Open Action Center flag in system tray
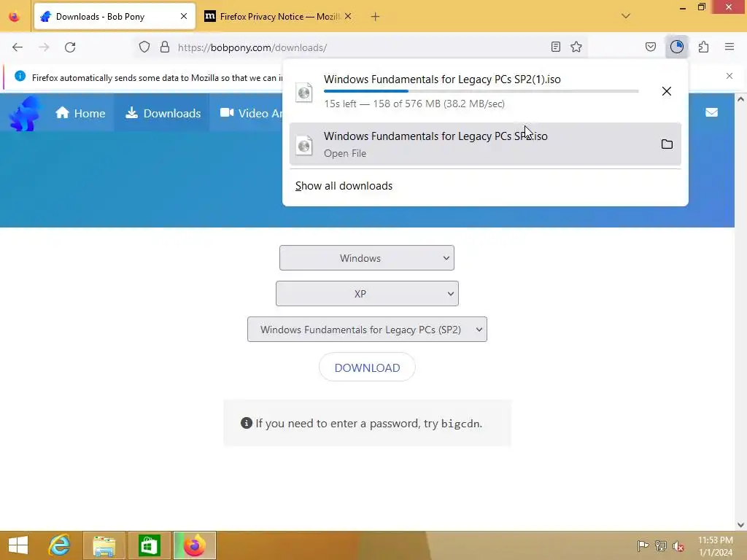This screenshot has height=560, width=747. (643, 546)
